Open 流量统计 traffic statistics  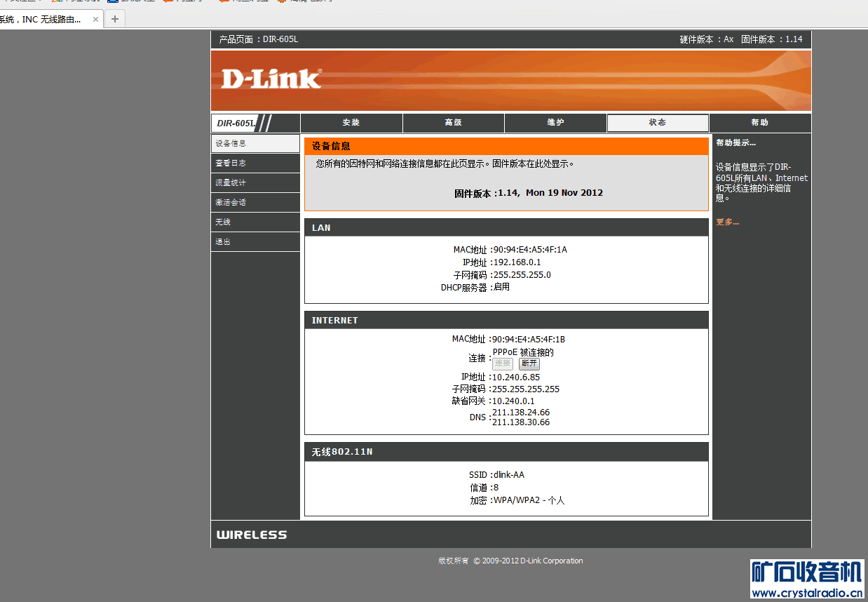[x=255, y=182]
